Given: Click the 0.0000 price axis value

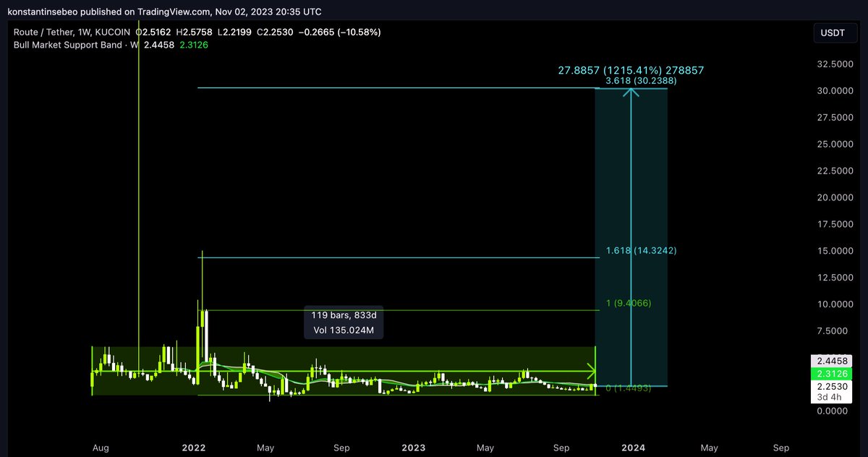Looking at the screenshot, I should [x=834, y=411].
